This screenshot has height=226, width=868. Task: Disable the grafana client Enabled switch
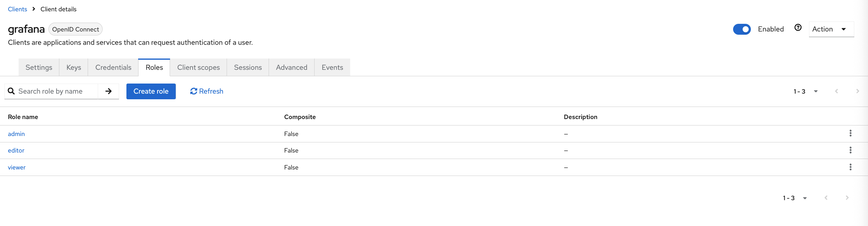pyautogui.click(x=742, y=29)
